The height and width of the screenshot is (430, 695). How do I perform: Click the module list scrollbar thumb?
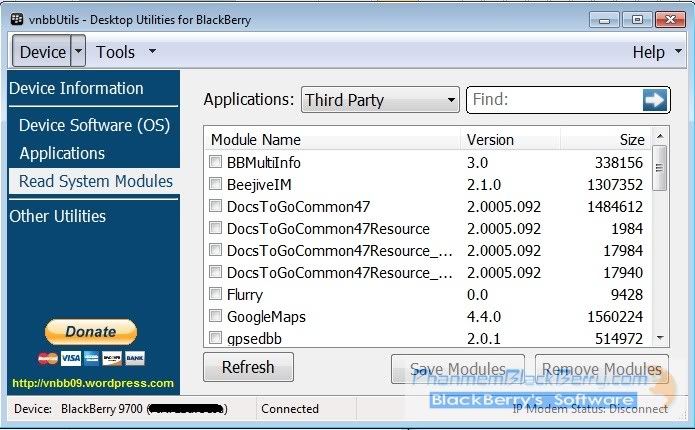[660, 168]
